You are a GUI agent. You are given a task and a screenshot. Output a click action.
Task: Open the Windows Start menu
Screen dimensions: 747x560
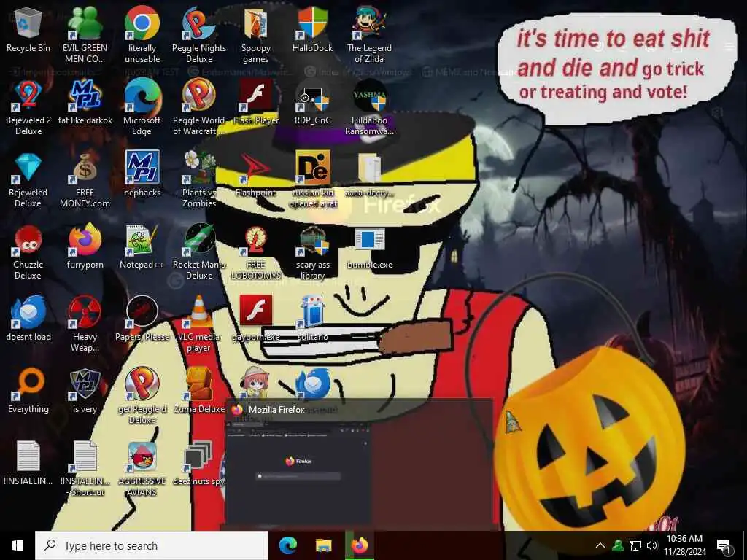point(18,545)
